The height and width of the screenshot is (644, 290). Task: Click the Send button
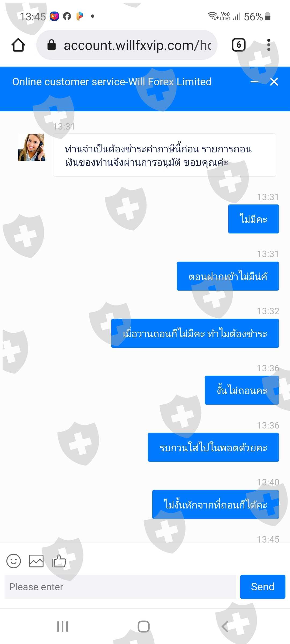pyautogui.click(x=263, y=587)
